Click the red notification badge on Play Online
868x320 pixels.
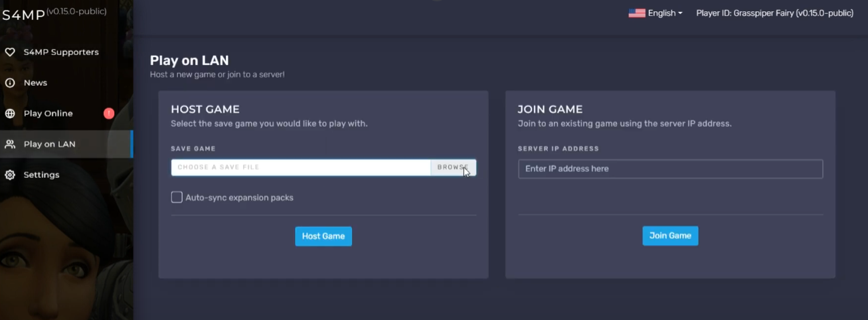tap(109, 114)
